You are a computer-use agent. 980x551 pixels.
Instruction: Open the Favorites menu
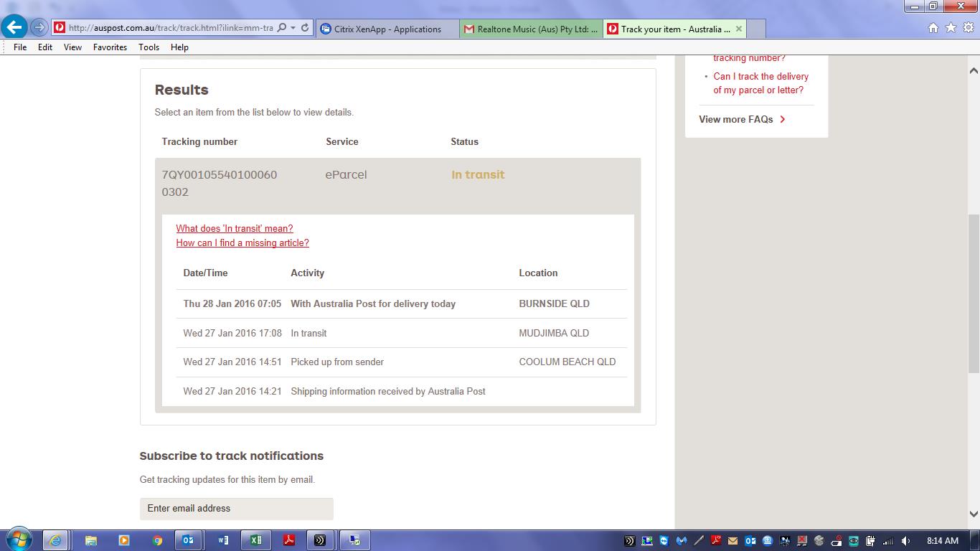(110, 47)
